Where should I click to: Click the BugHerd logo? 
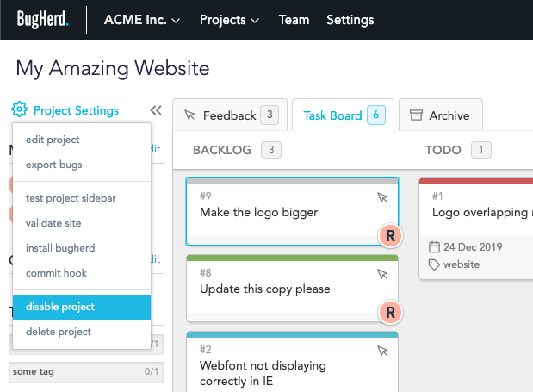(x=41, y=19)
